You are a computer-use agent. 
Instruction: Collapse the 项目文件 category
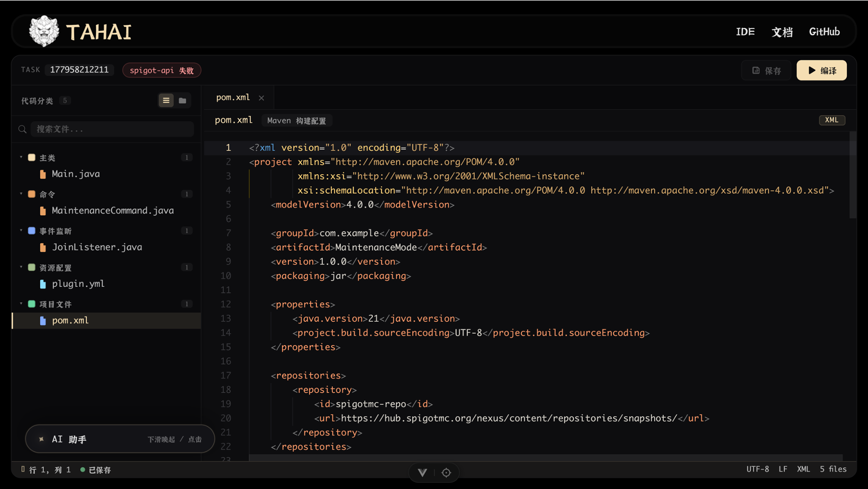21,303
